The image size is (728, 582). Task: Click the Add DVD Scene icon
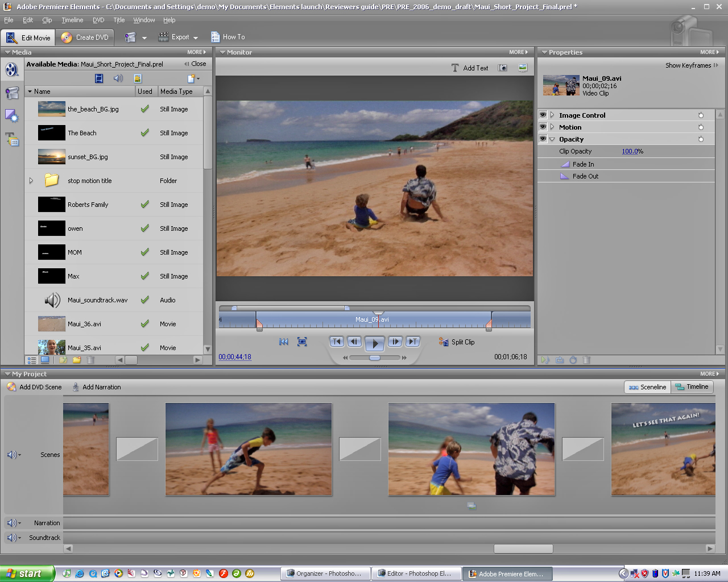[11, 387]
